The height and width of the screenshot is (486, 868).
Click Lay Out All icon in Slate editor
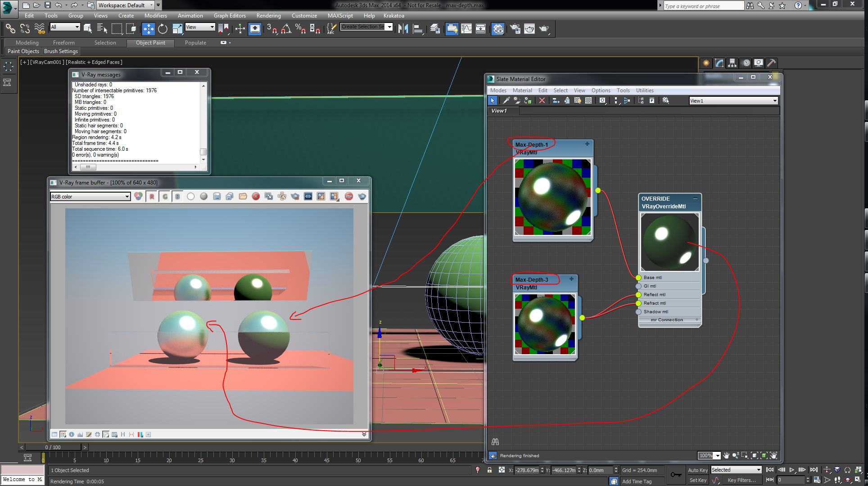616,101
